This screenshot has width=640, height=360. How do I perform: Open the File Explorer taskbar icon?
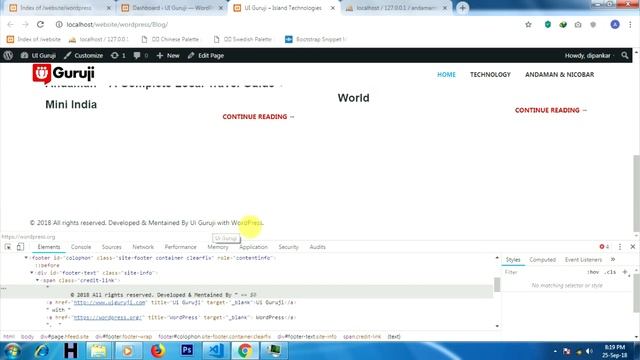(x=98, y=351)
